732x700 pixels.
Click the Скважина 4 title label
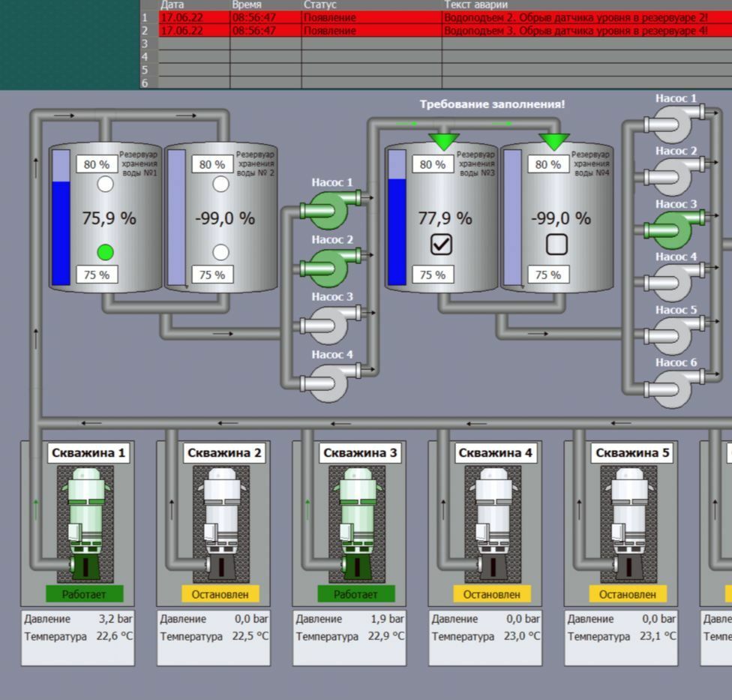496,453
